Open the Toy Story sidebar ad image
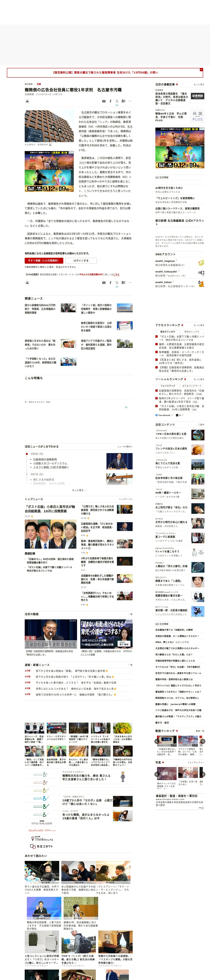The width and height of the screenshot is (210, 980). coord(180,148)
